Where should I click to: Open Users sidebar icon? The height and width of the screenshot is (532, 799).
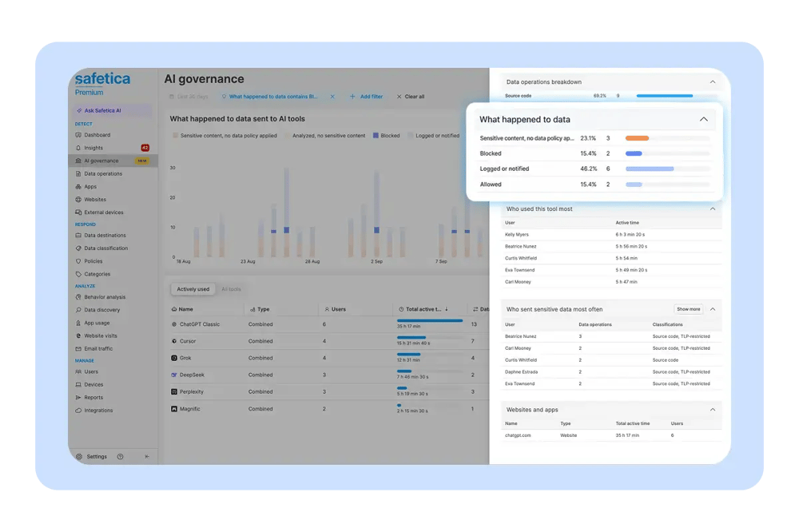click(78, 372)
